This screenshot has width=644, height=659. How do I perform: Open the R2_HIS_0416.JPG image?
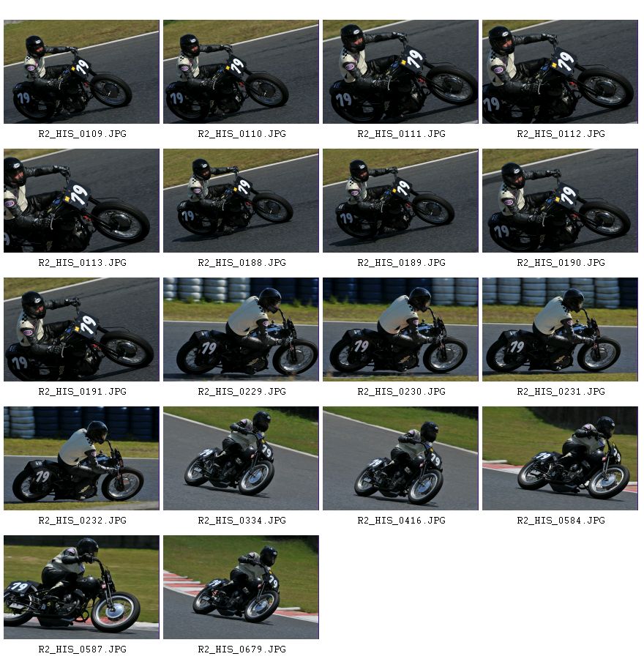coord(401,458)
